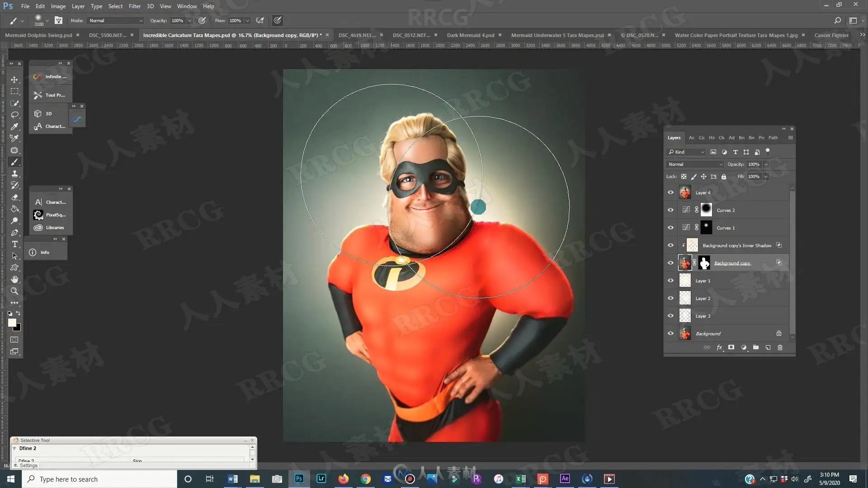Screen dimensions: 868x488
Task: Create a new layer
Action: [768, 347]
